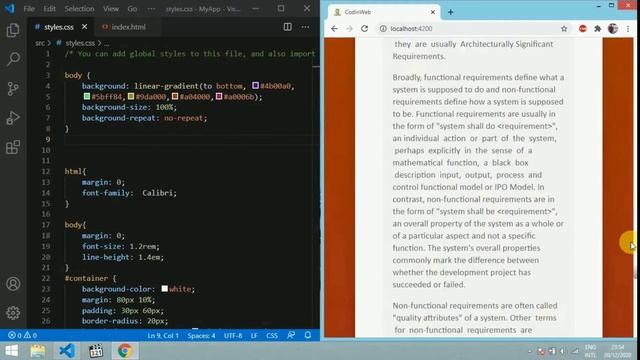This screenshot has height=360, width=640.
Task: Open the Edit menu
Action: (x=49, y=9)
